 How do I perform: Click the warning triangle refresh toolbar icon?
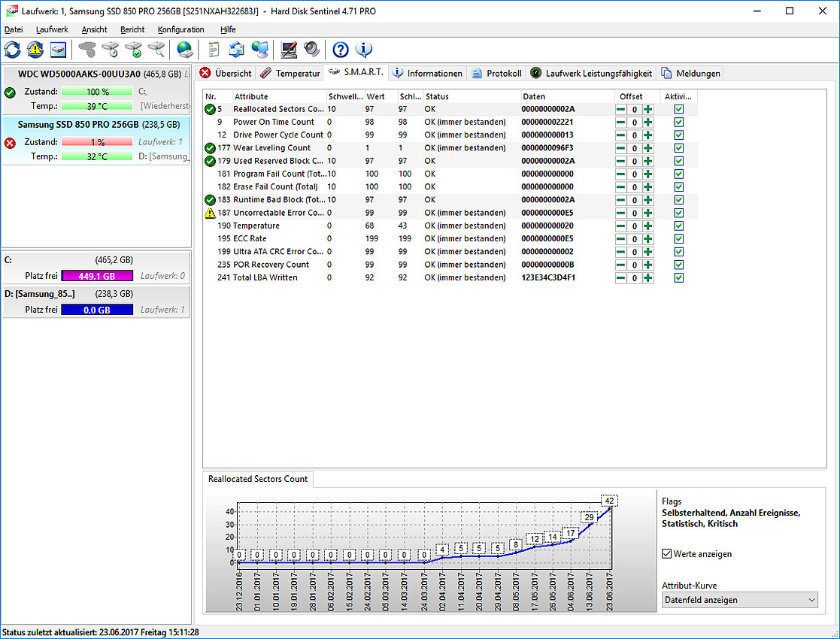35,50
